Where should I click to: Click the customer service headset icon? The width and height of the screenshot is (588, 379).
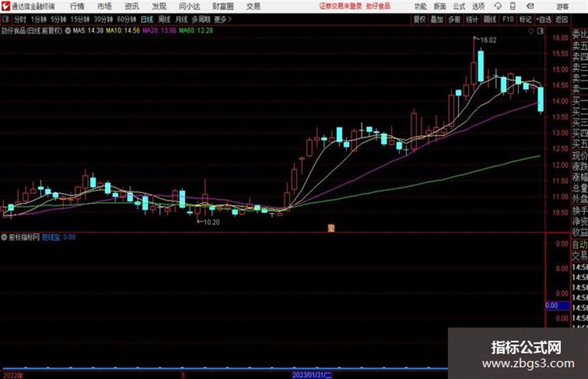[498, 6]
